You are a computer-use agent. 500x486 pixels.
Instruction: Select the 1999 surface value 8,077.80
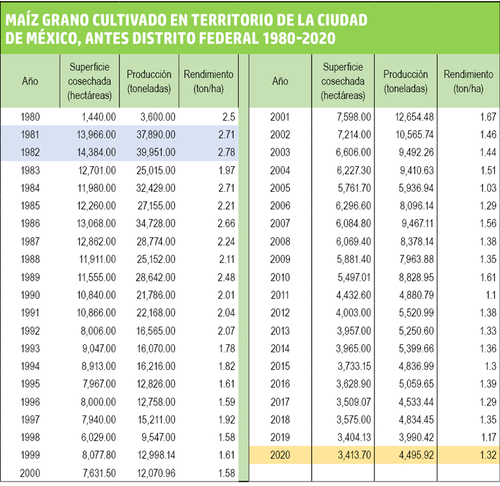99,455
